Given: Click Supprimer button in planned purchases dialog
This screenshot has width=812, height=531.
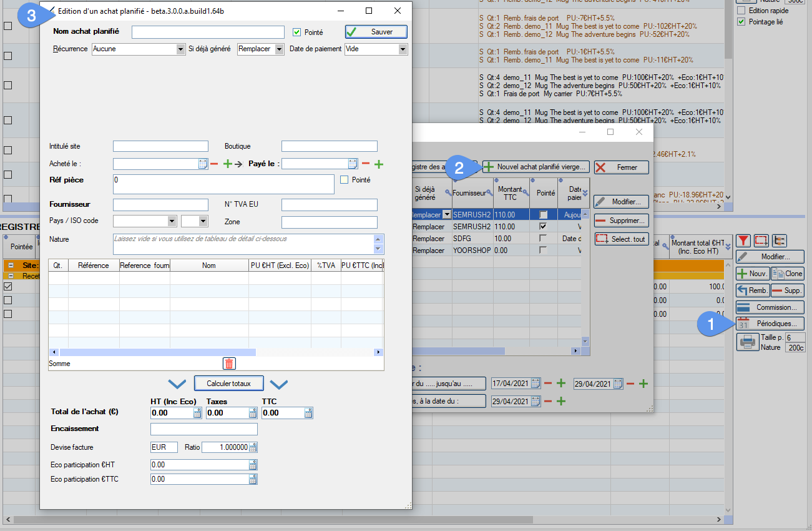Looking at the screenshot, I should pyautogui.click(x=622, y=221).
